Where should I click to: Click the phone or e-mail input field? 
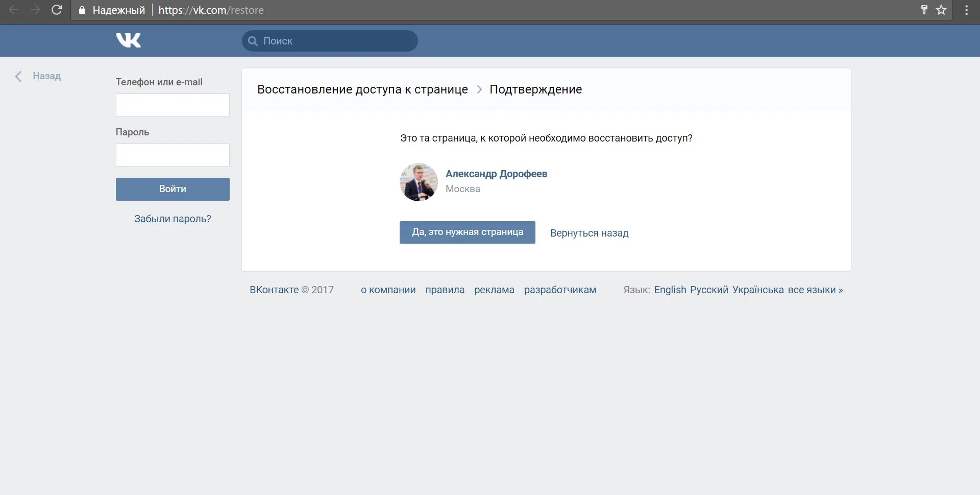172,105
